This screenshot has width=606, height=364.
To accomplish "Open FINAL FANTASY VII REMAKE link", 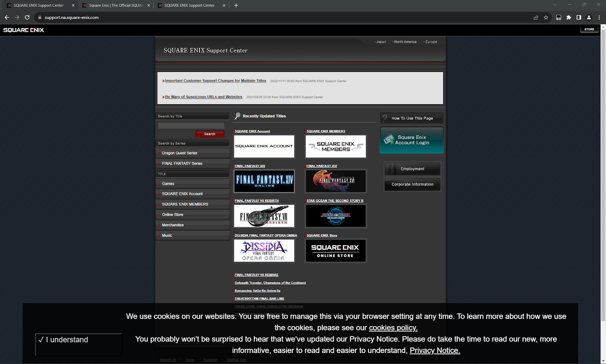I will coord(256,275).
